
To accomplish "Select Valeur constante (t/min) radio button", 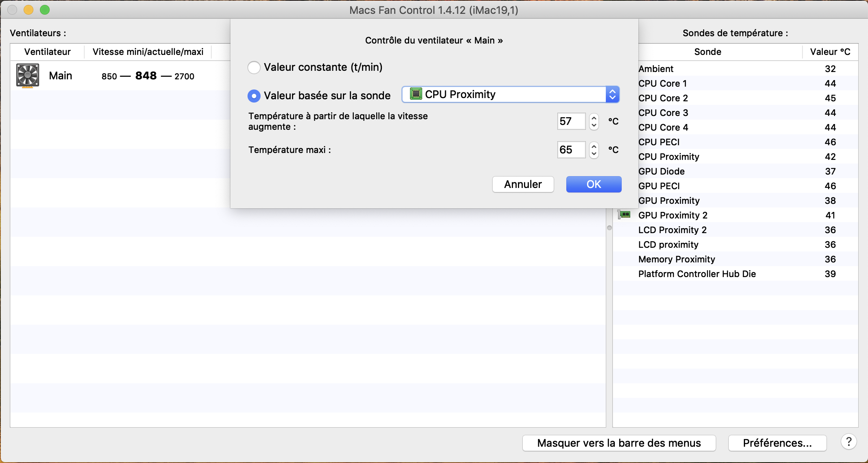I will [254, 68].
